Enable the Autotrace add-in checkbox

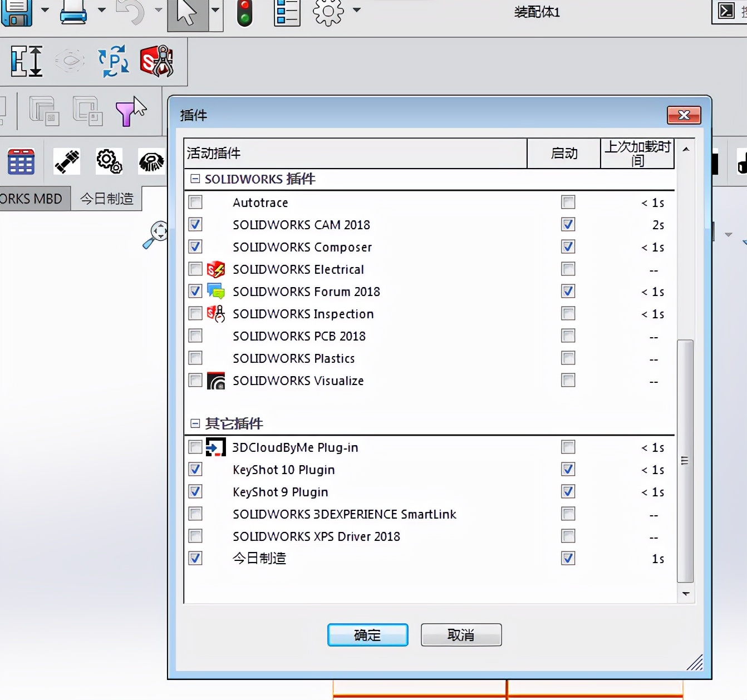[195, 203]
